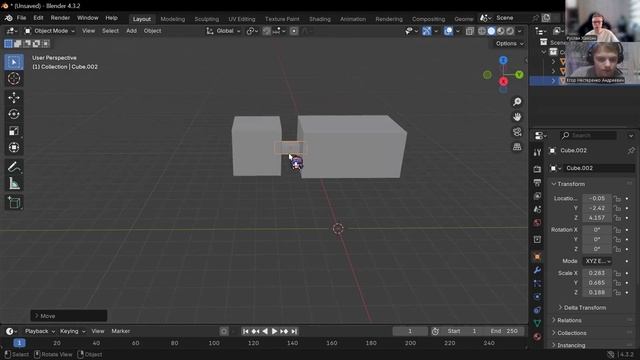
Task: Open the Scene properties tab
Action: point(537,209)
